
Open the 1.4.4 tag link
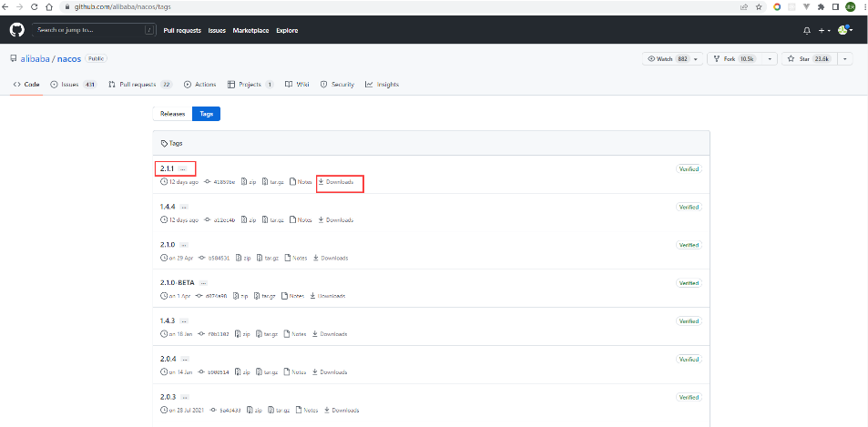coord(168,207)
